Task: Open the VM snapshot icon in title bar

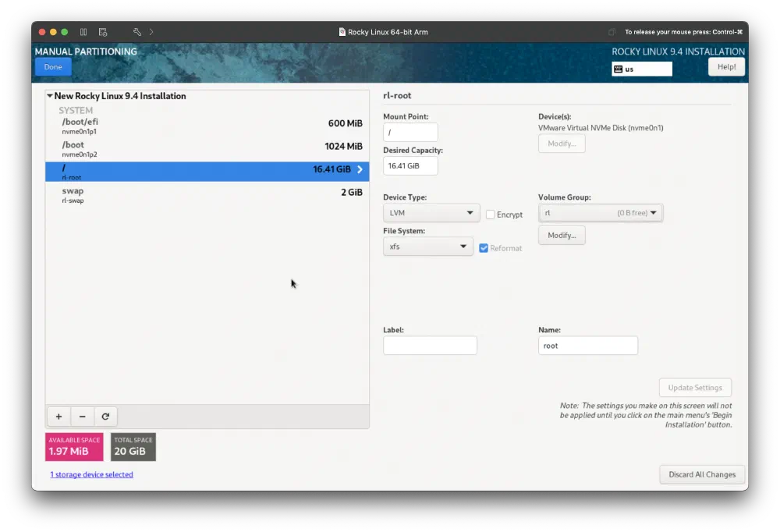Action: 103,32
